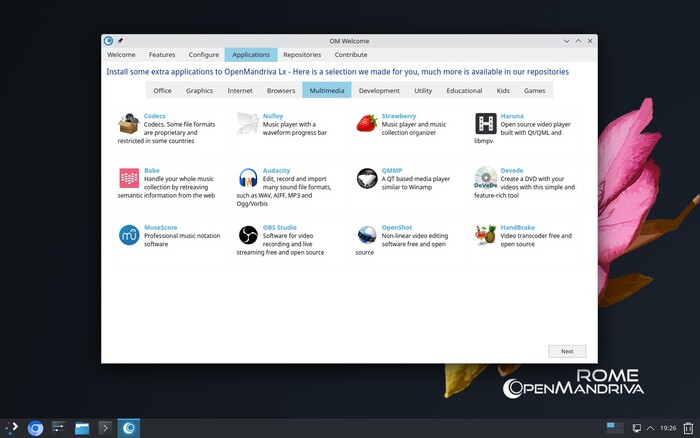The height and width of the screenshot is (438, 700).
Task: Launch the terminal from taskbar
Action: [105, 428]
